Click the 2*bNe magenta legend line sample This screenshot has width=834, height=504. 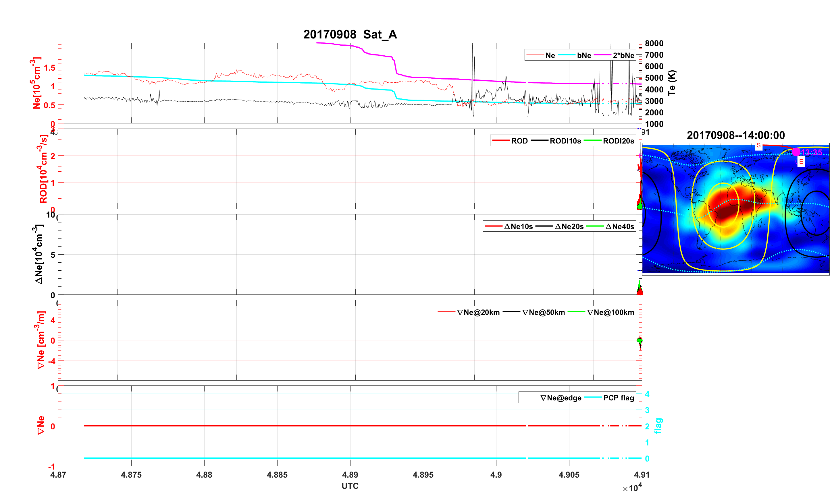coord(602,55)
